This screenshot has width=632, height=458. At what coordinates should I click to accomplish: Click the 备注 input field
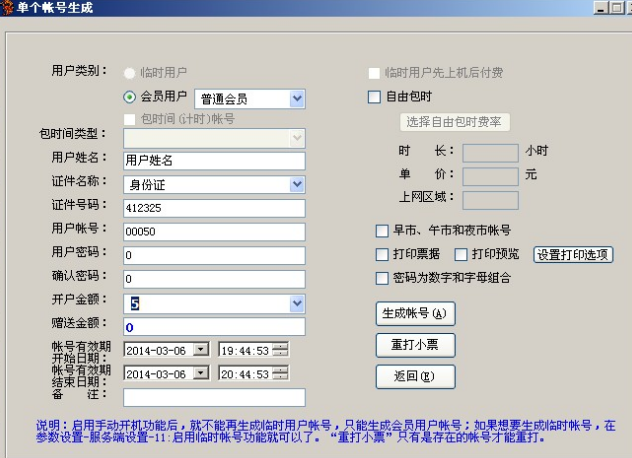(x=214, y=398)
